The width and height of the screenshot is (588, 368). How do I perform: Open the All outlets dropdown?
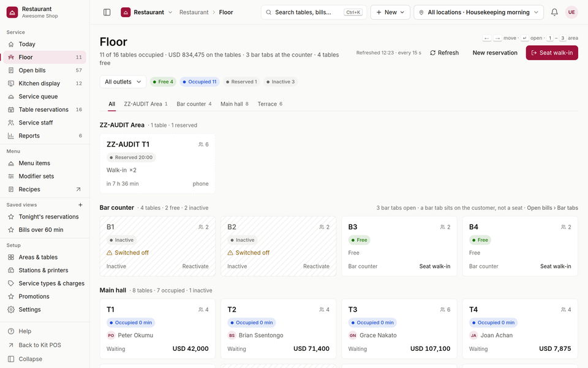coord(123,82)
